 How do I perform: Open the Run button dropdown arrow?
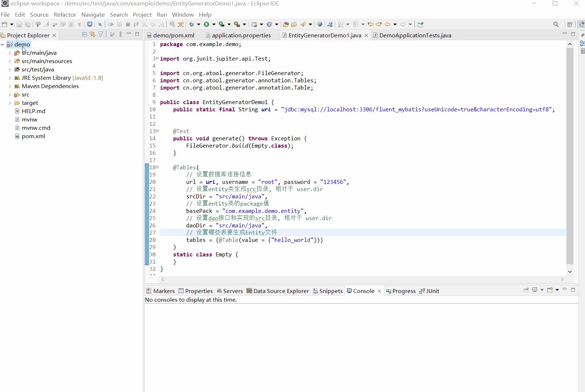214,24
